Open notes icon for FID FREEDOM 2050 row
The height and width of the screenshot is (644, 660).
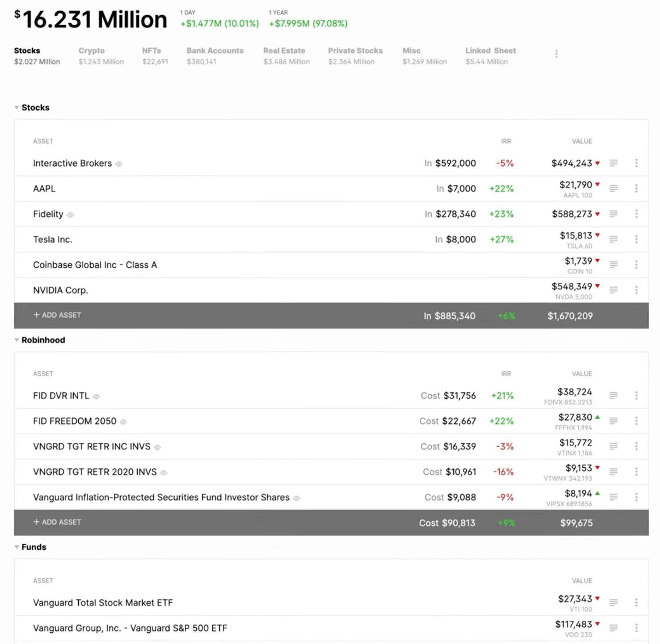613,421
